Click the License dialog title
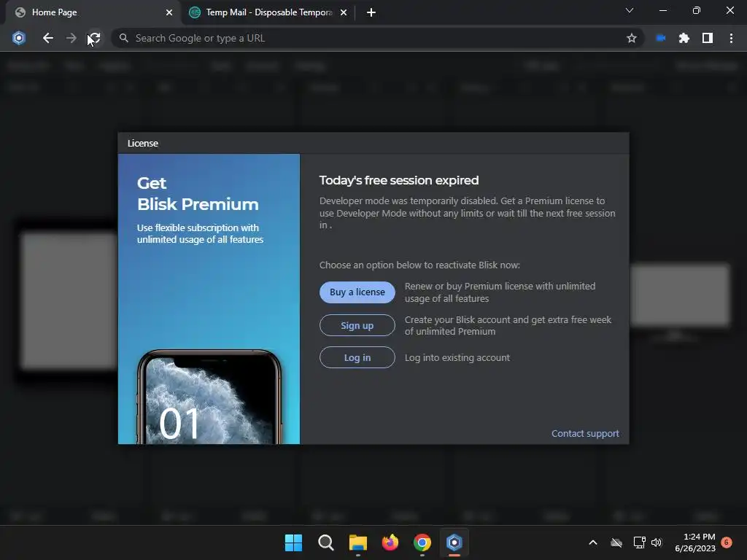Image resolution: width=747 pixels, height=560 pixels. (142, 144)
